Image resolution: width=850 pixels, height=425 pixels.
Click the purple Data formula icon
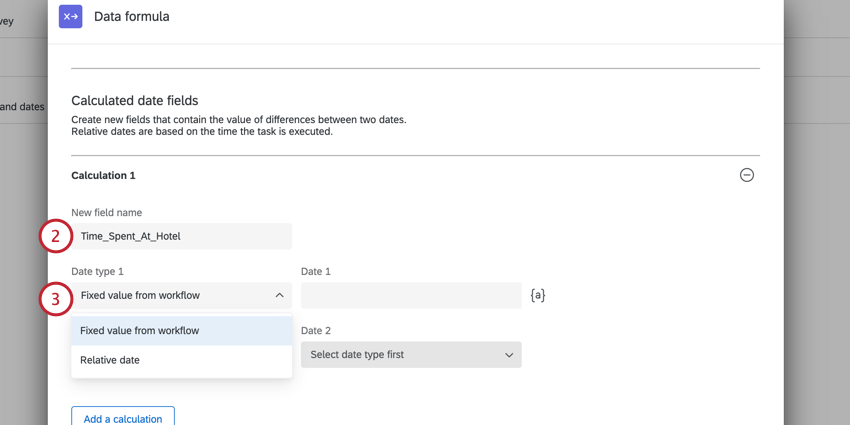tap(70, 16)
